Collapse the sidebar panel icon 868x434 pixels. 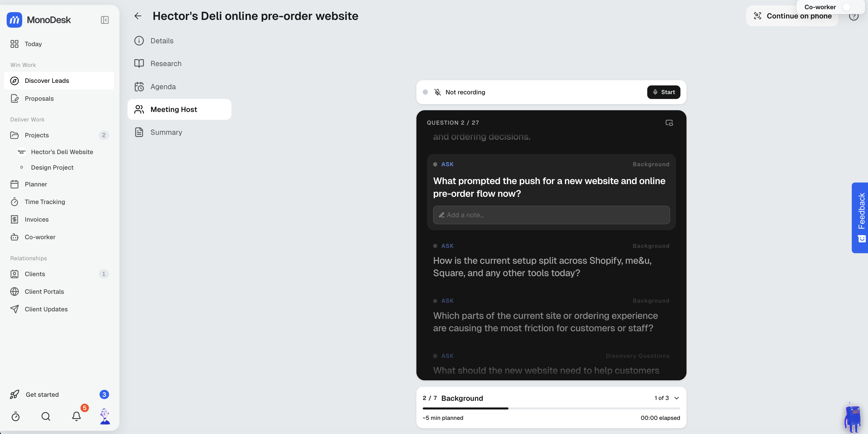click(105, 20)
